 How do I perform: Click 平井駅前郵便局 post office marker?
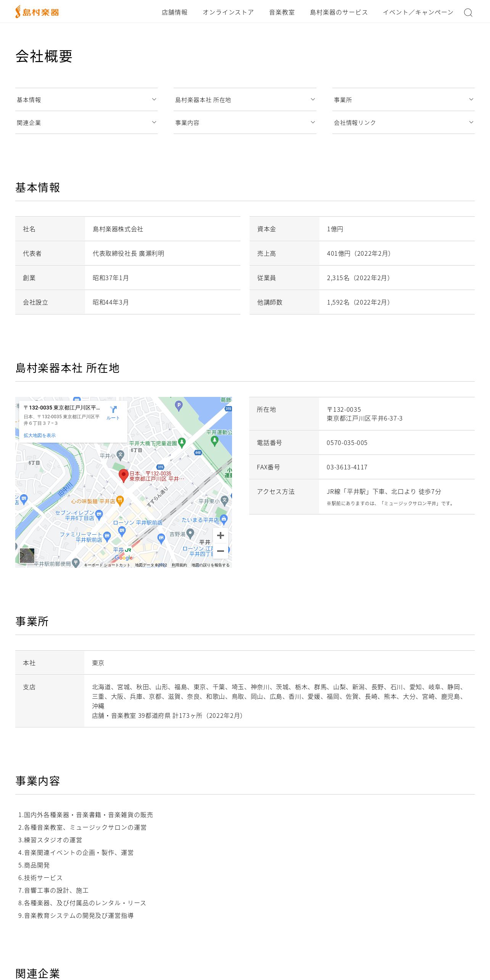click(76, 563)
